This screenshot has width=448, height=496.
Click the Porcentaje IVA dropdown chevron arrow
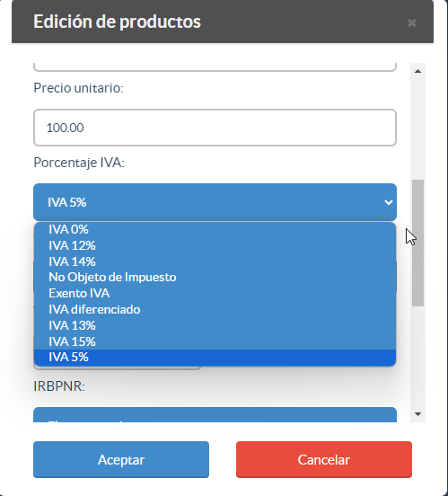(x=388, y=202)
